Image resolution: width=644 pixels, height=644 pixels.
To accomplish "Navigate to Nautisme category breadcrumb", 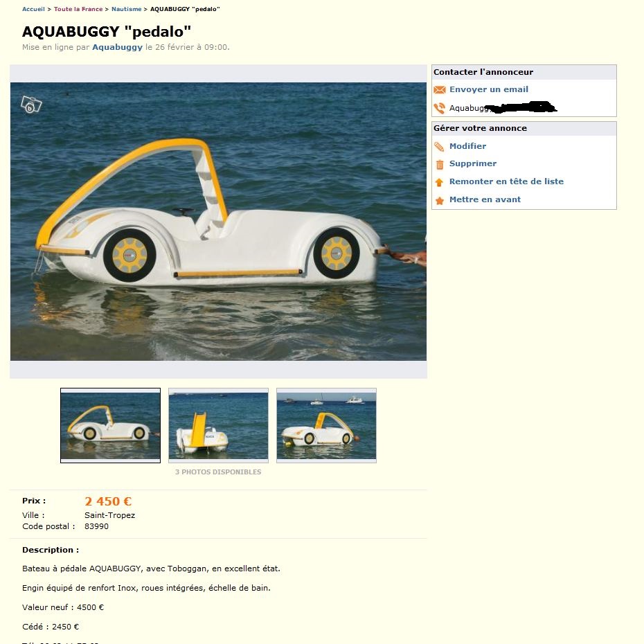I will point(127,9).
